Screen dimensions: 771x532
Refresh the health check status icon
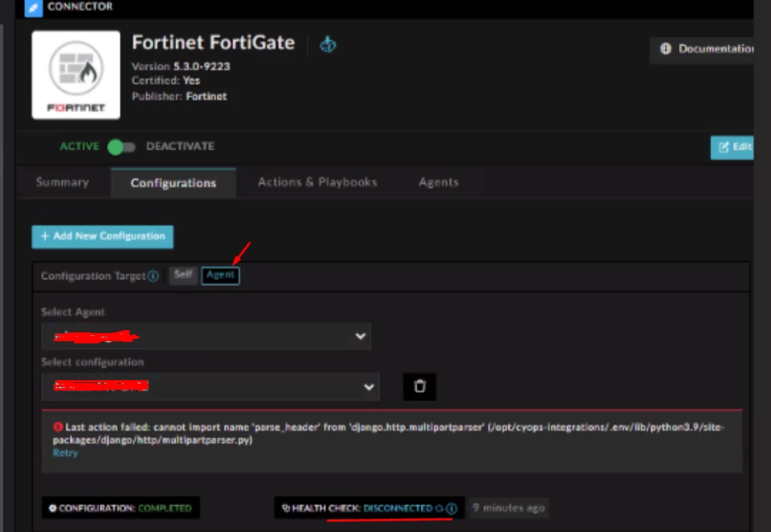(439, 508)
